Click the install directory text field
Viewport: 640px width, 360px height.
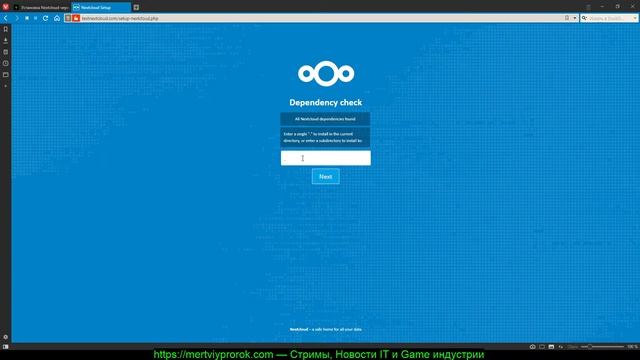click(x=326, y=158)
